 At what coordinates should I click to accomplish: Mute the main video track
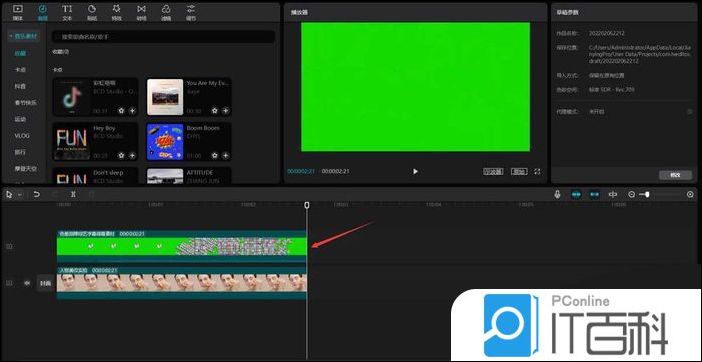tap(27, 283)
